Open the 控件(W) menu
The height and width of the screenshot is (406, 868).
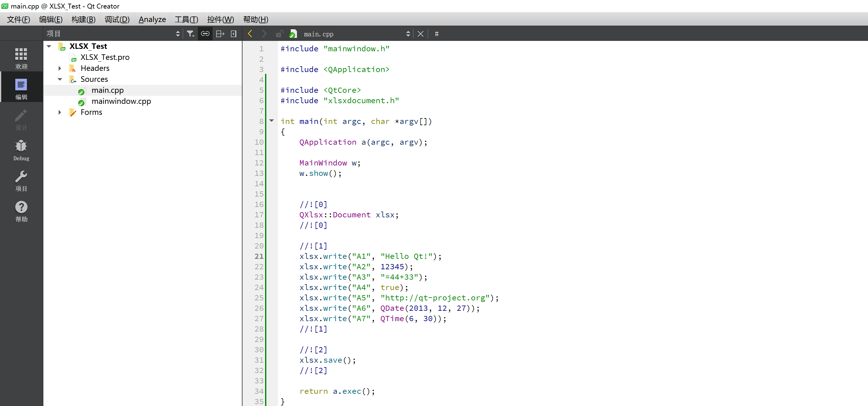221,19
